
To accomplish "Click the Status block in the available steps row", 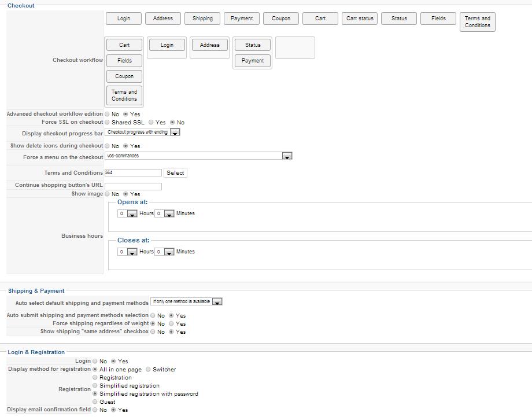I will point(399,19).
